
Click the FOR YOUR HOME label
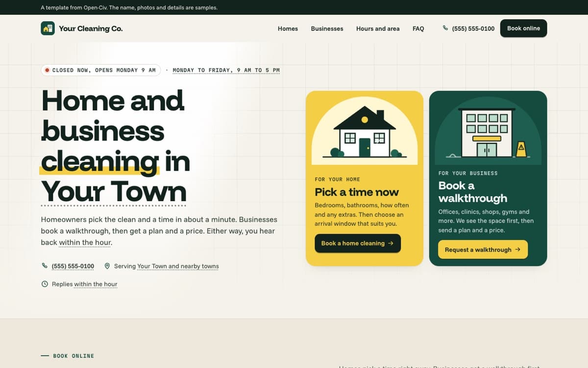[x=337, y=180]
